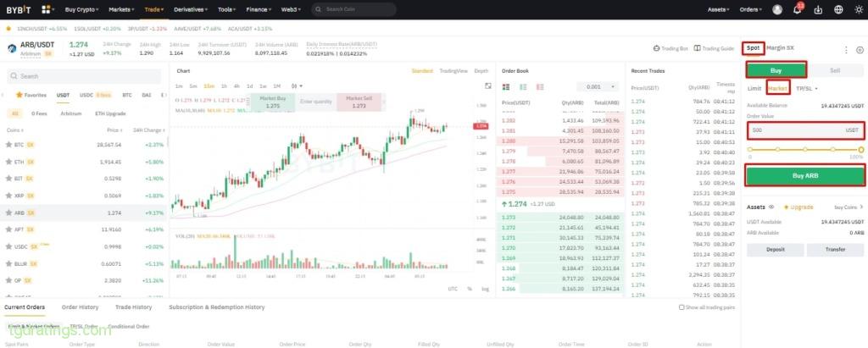Check Show all trading pairs

[682, 307]
